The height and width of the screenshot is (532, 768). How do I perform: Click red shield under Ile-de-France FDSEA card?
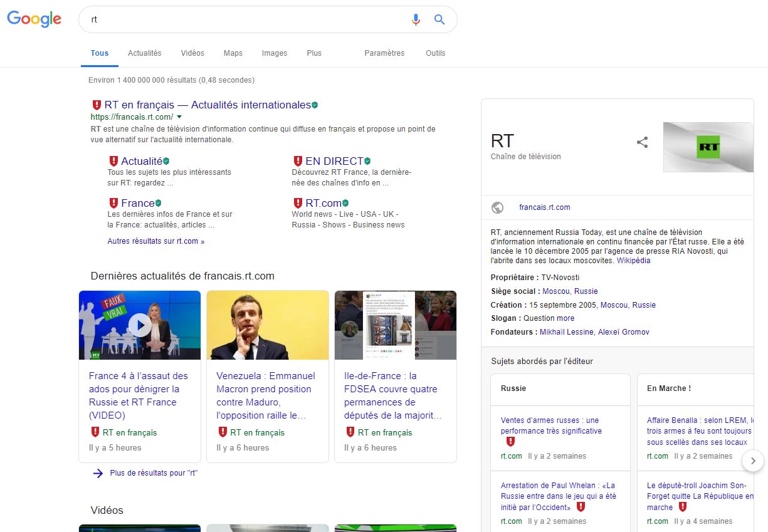(350, 432)
